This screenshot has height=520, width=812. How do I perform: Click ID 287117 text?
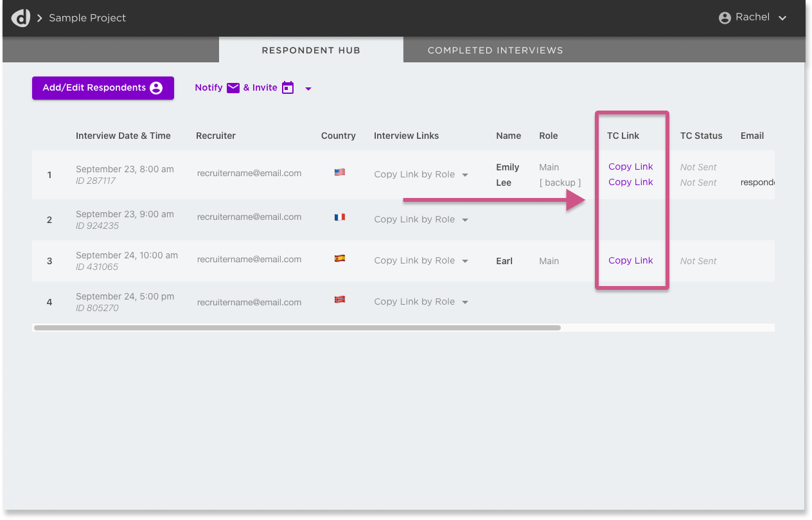96,181
